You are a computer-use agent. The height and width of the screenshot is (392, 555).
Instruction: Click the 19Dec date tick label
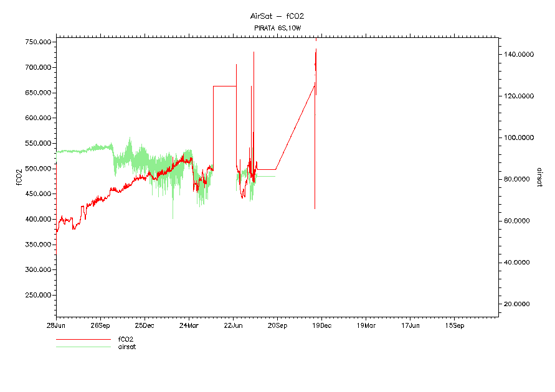pyautogui.click(x=321, y=325)
